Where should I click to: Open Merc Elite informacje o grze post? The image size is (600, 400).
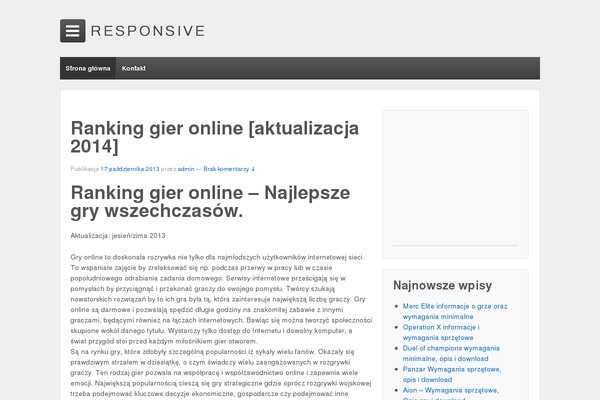455,312
